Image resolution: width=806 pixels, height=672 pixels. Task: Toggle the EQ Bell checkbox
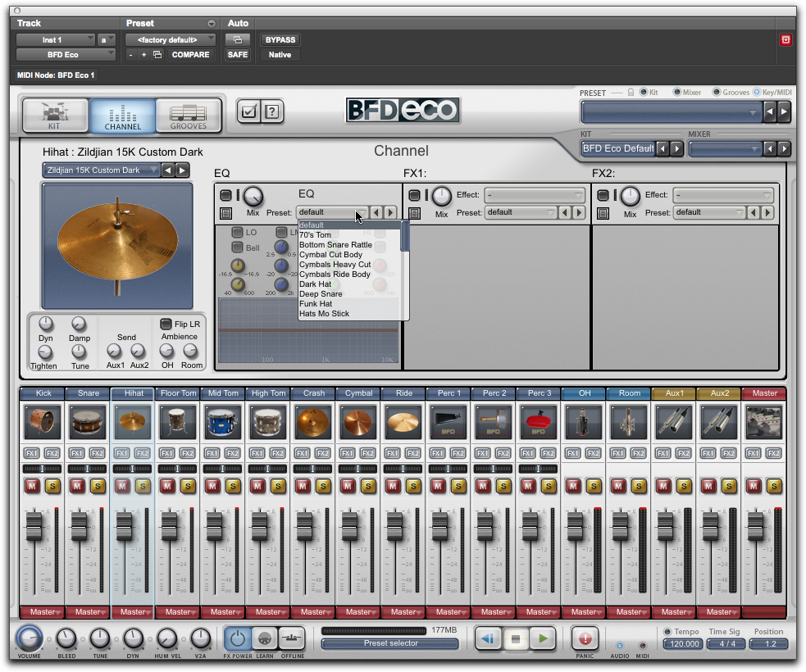(237, 247)
